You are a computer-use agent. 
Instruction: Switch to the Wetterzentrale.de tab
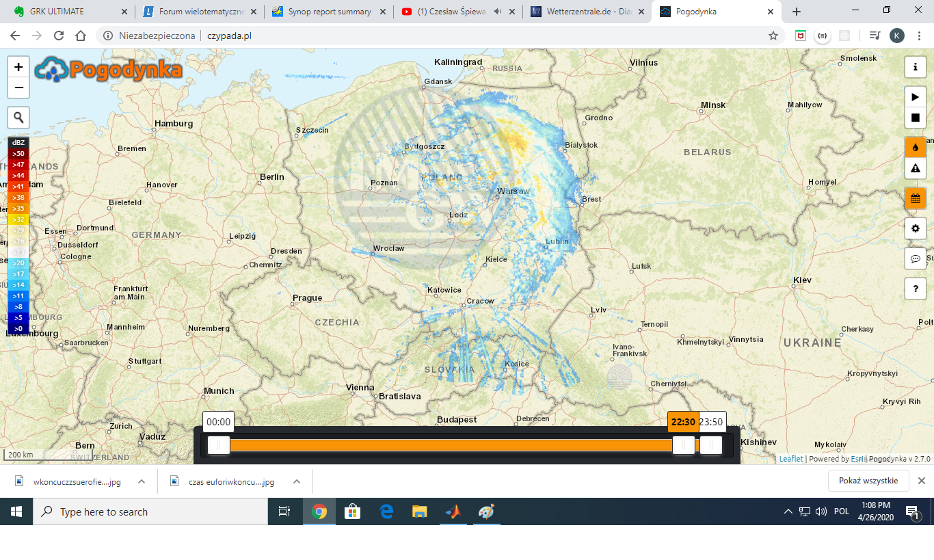[587, 12]
